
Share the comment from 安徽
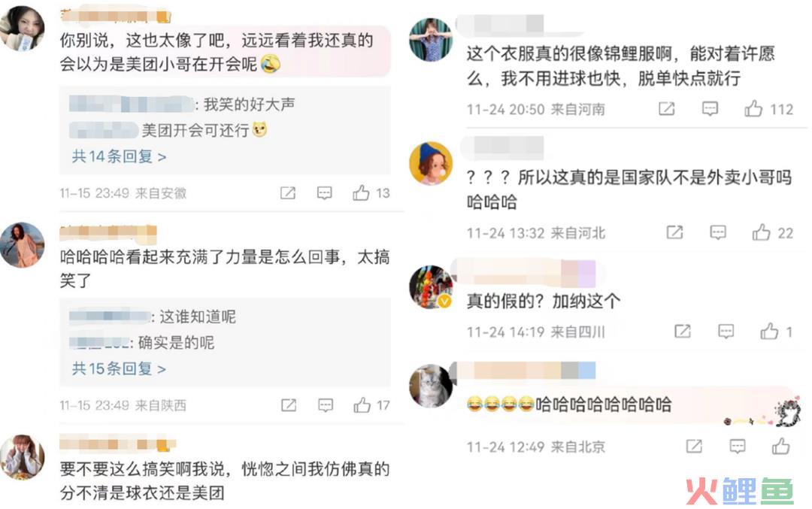(x=287, y=193)
